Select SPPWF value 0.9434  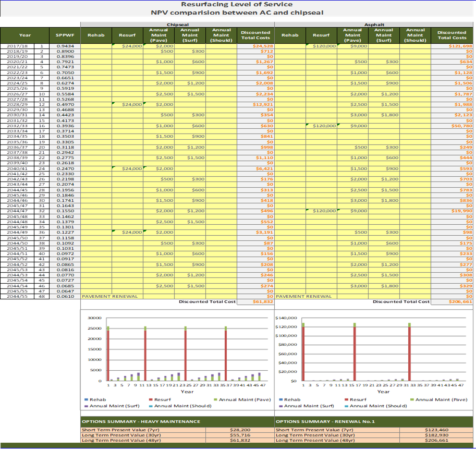point(65,46)
